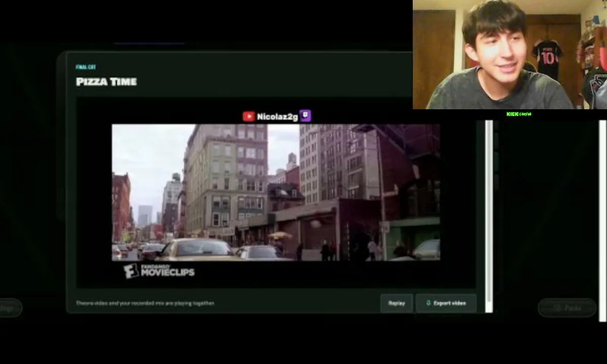Click the Export video button
This screenshot has width=607, height=364.
tap(446, 303)
